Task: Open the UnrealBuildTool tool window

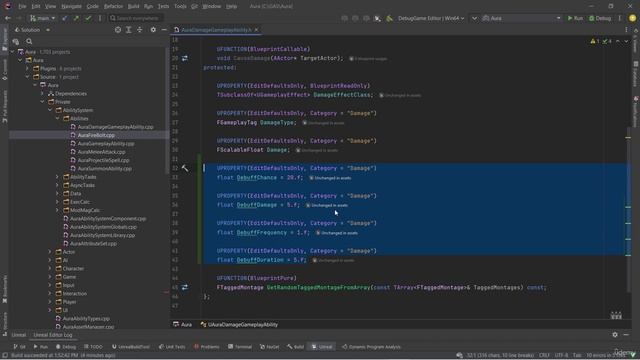Action: [x=131, y=347]
